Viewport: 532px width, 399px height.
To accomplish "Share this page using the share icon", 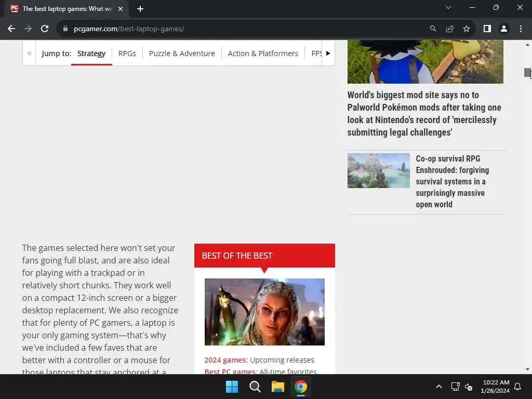I will (450, 29).
